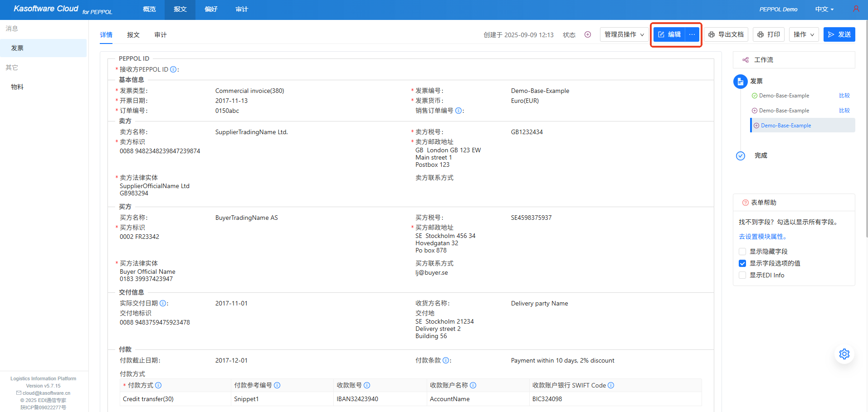
Task: Click the user profile icon in header
Action: (856, 9)
